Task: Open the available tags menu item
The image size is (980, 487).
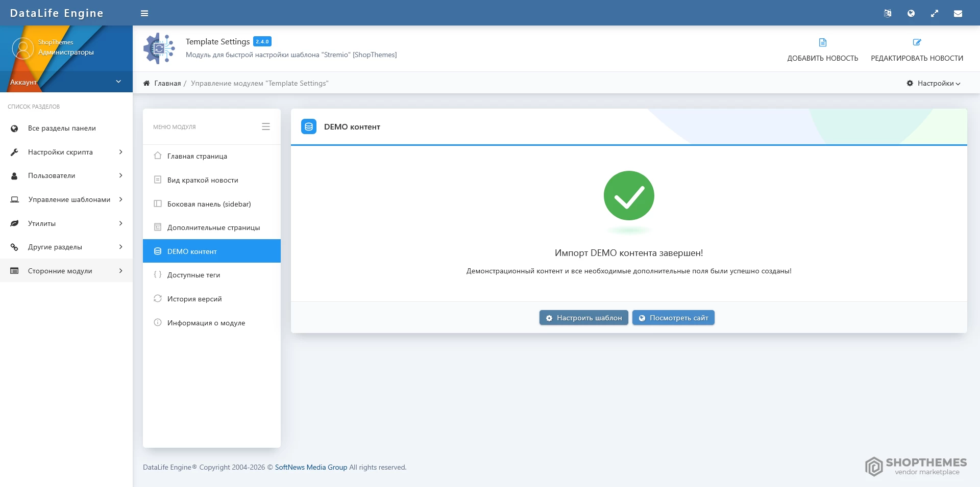Action: 193,275
